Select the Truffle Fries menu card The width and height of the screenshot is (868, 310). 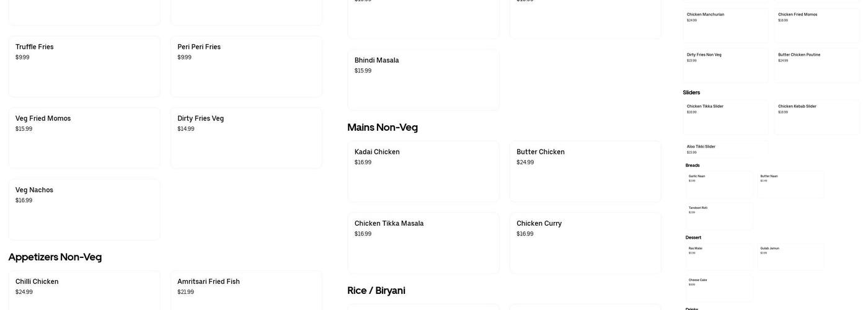pos(84,66)
